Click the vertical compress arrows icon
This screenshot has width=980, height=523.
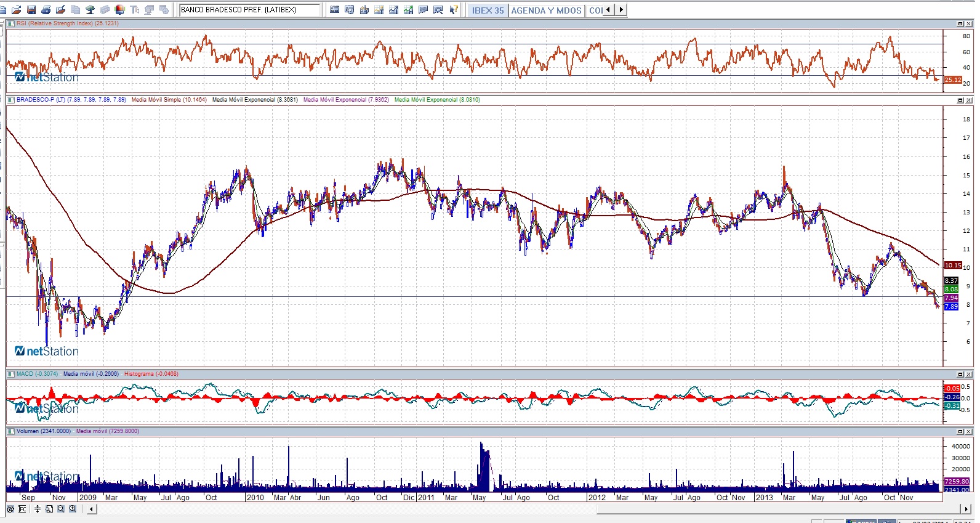point(38,509)
